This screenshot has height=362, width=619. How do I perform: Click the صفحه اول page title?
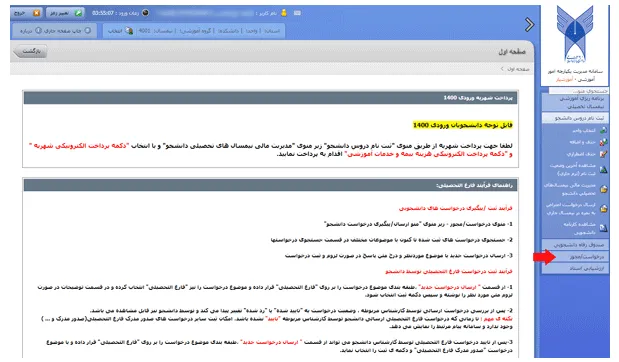tap(512, 52)
